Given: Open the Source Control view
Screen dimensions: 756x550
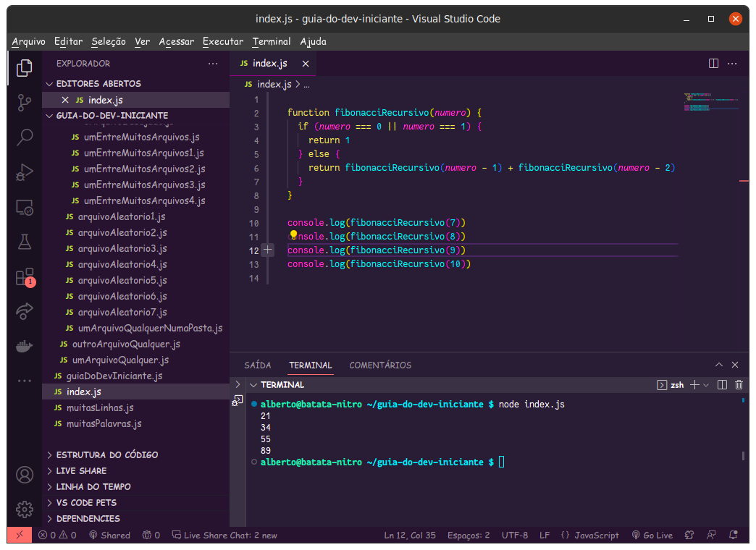Looking at the screenshot, I should pyautogui.click(x=25, y=102).
